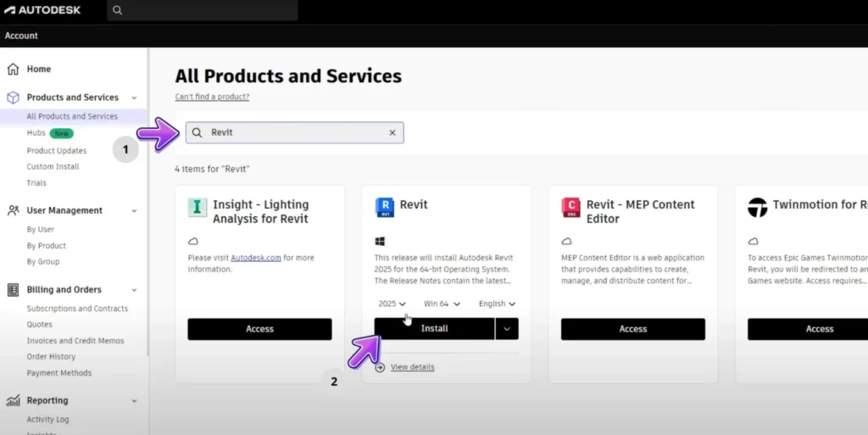
Task: Click the Revit product icon
Action: click(385, 207)
